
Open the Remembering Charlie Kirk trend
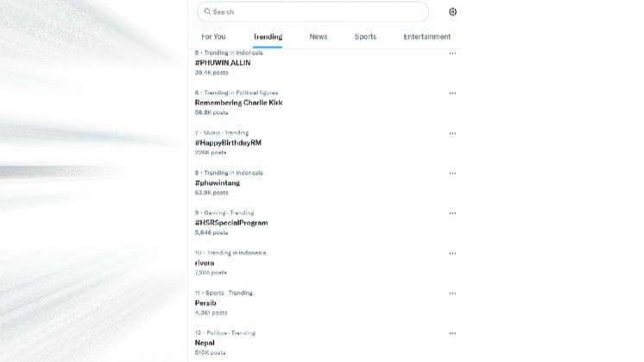click(238, 103)
